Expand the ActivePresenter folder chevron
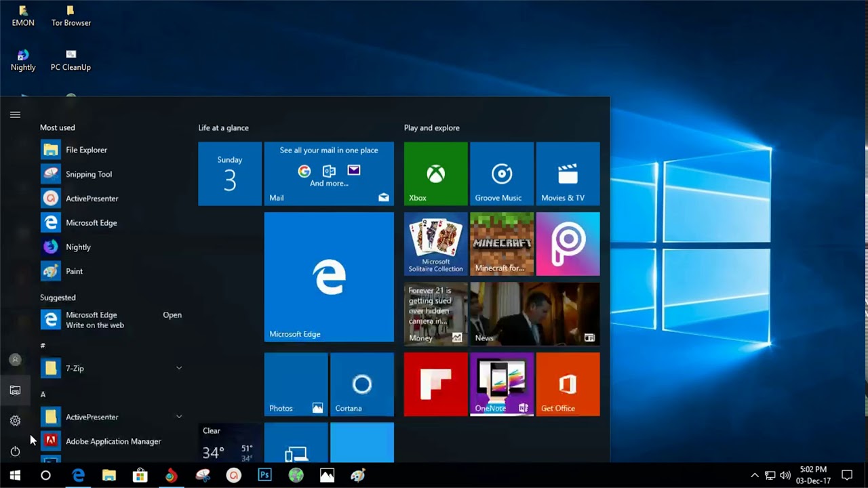This screenshot has height=488, width=868. (179, 417)
